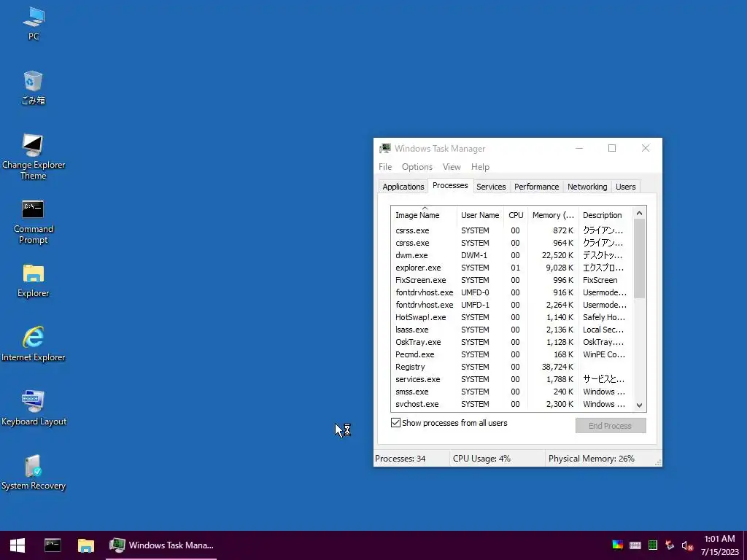Open the System Recovery desktop icon
Image resolution: width=747 pixels, height=560 pixels.
tap(34, 472)
